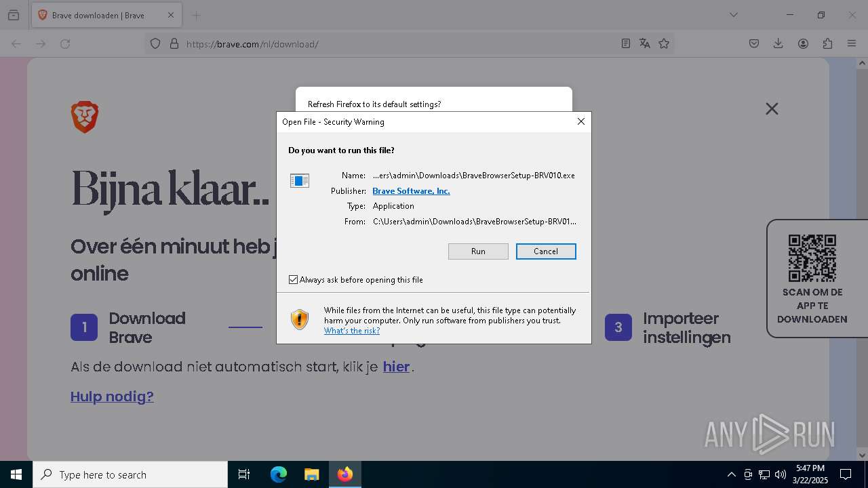Click the tracking protection shield icon

tap(155, 44)
